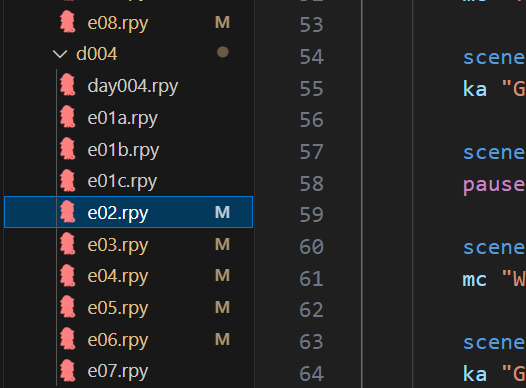Place cursor on 'mc' at line 61

pyautogui.click(x=475, y=280)
